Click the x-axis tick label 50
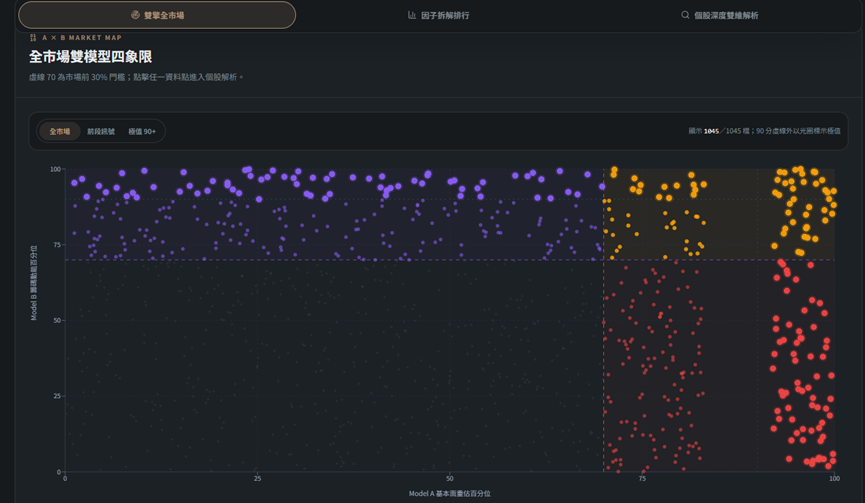865x503 pixels. tap(450, 479)
